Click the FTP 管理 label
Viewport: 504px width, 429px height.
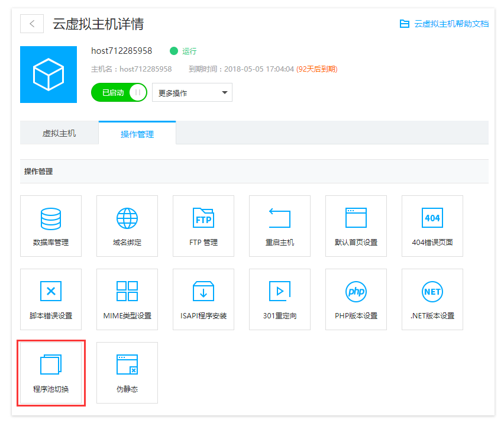coord(203,243)
